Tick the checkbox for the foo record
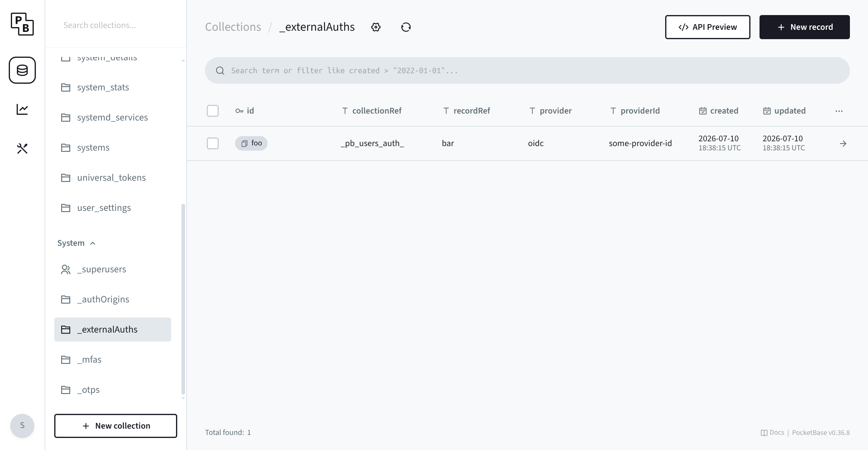Screen dimensions: 868x450 pyautogui.click(x=212, y=143)
